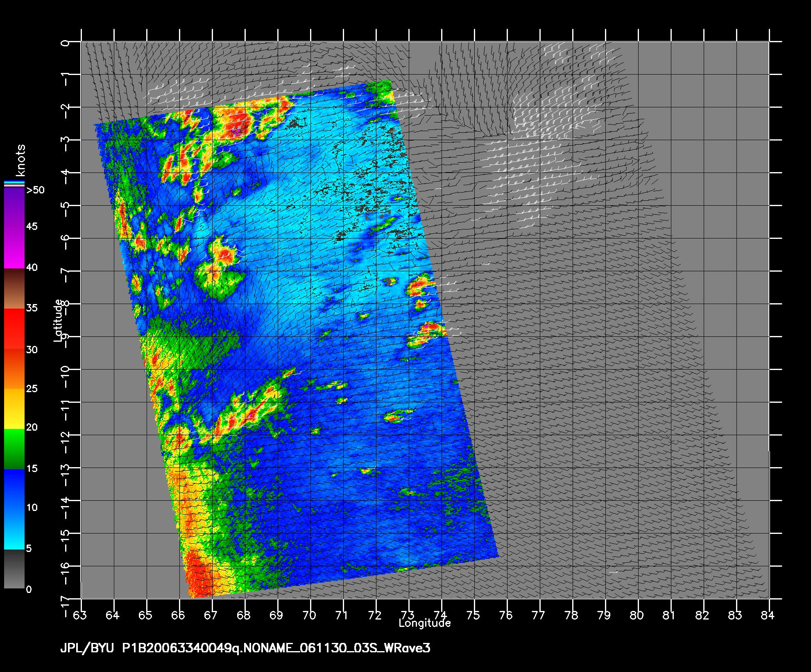Select the red 30–35 knots color bar segment

[x=14, y=329]
